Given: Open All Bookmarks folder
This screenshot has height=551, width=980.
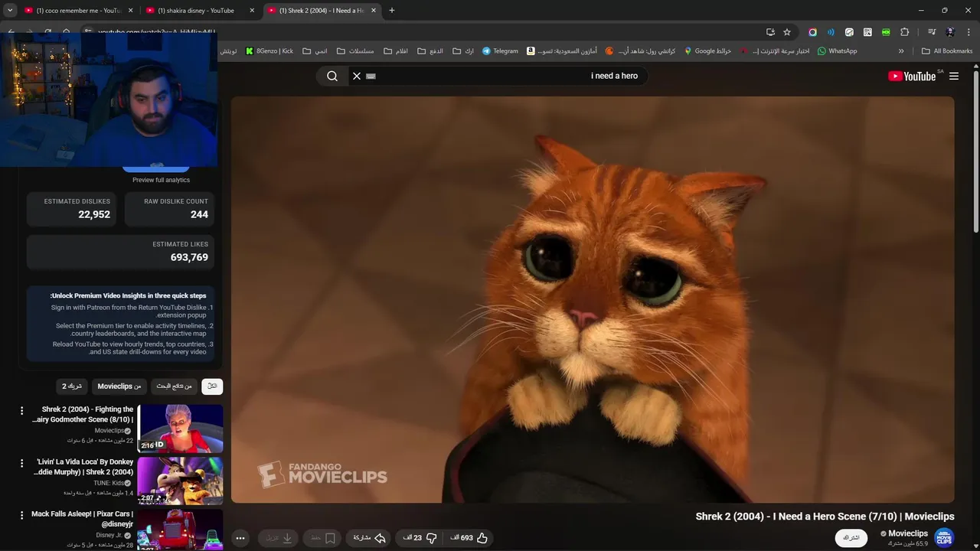Looking at the screenshot, I should 947,51.
